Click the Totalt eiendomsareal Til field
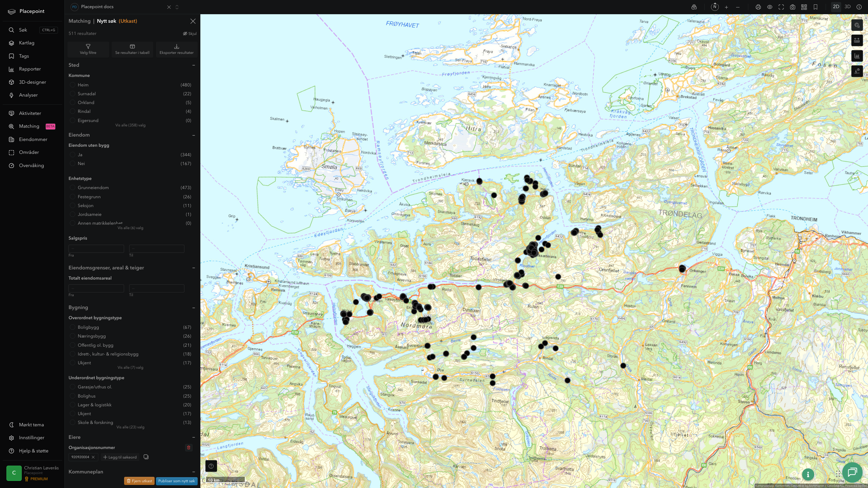The width and height of the screenshot is (868, 488). 157,288
